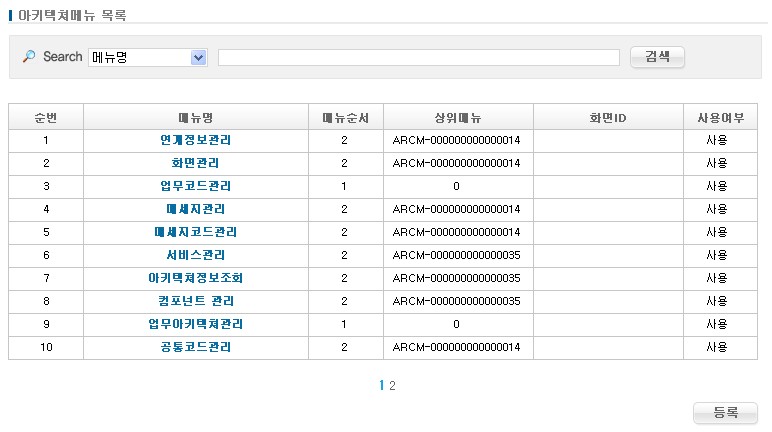This screenshot has width=772, height=432.
Task: Click the 메뉴명 column header
Action: [195, 117]
